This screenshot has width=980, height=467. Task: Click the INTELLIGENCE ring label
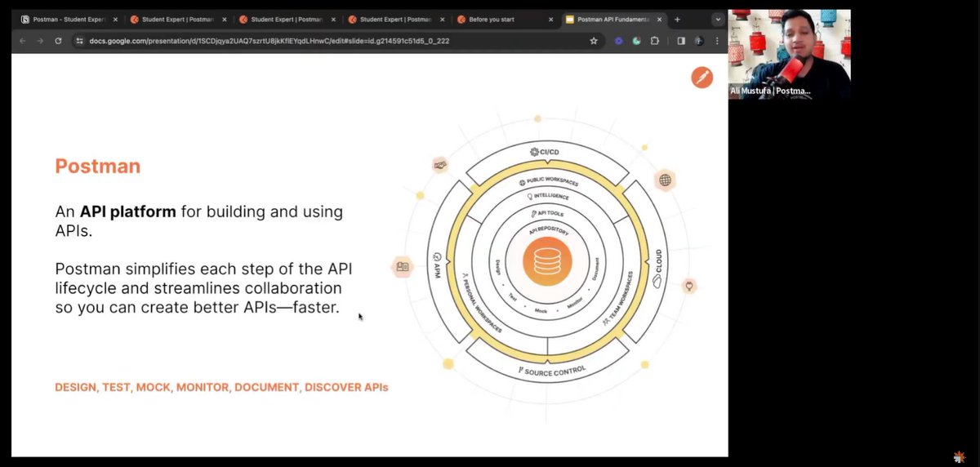(x=548, y=197)
